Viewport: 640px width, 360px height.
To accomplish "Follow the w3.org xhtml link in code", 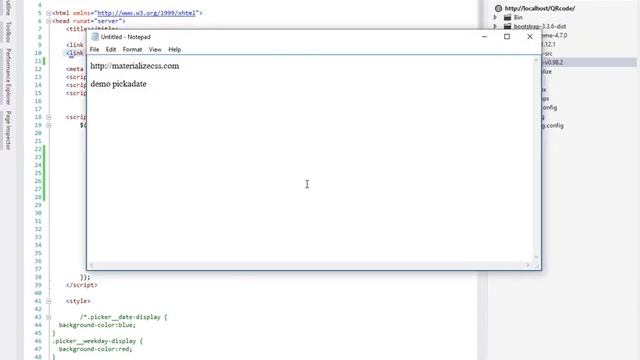I will (x=147, y=13).
